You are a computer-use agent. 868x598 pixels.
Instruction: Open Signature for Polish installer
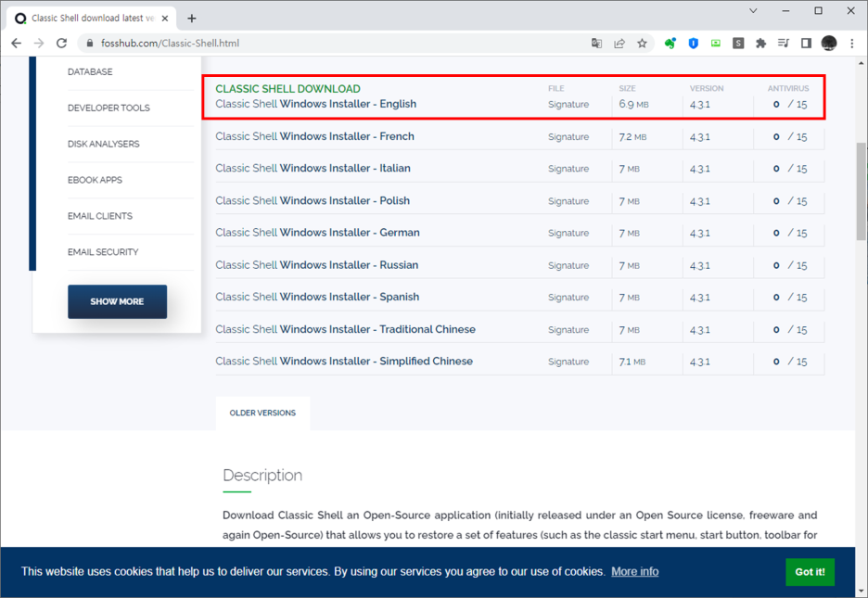coord(568,201)
